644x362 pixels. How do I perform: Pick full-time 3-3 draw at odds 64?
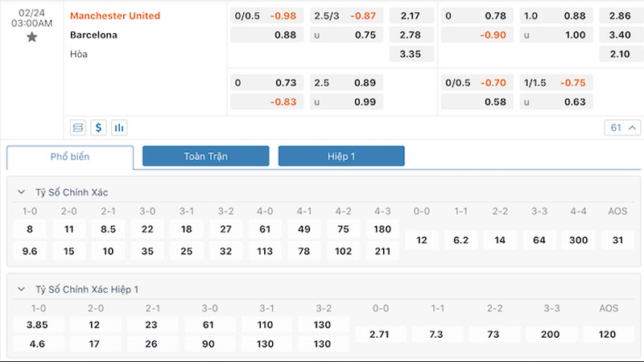pos(539,240)
